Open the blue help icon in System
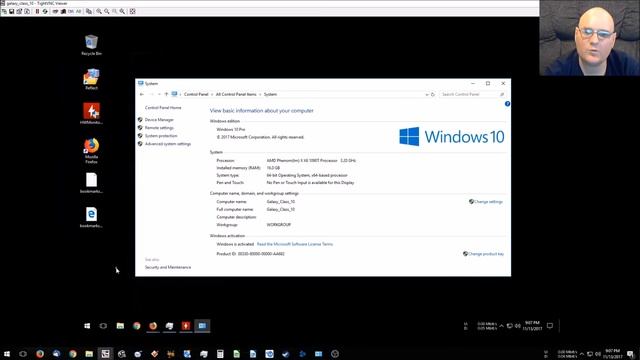Image resolution: width=640 pixels, height=360 pixels. [507, 104]
